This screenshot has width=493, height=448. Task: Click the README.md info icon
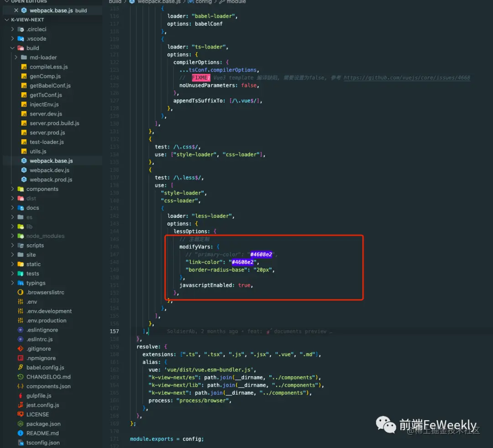tap(21, 433)
